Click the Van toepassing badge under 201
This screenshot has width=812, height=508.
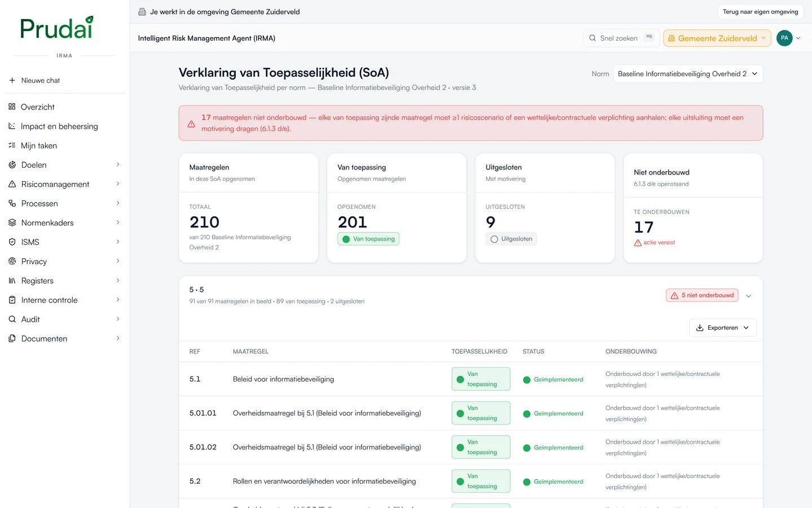click(368, 239)
